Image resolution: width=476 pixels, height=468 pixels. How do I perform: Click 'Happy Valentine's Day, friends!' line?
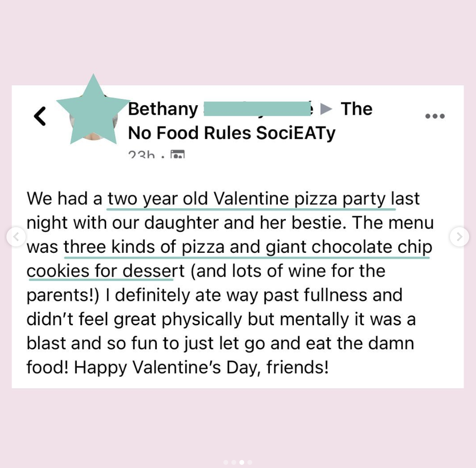[x=201, y=368]
